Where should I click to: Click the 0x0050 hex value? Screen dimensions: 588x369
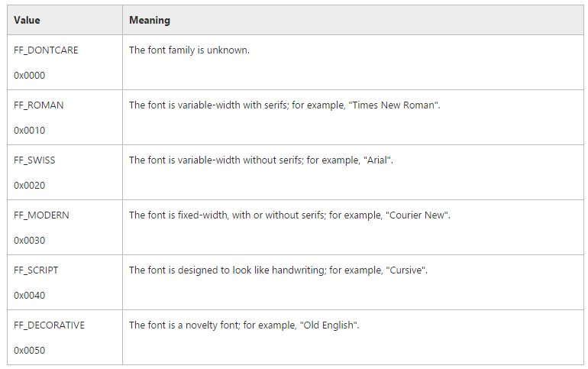(x=30, y=351)
